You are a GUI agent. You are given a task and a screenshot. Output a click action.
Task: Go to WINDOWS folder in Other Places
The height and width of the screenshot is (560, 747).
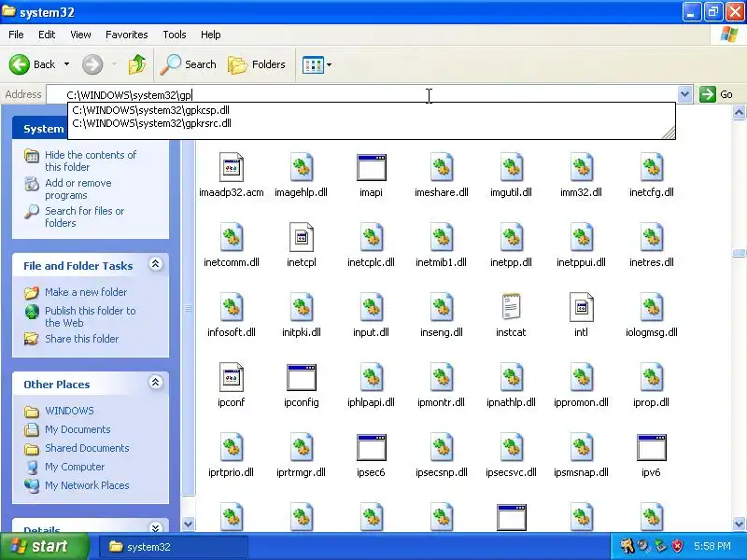[69, 411]
